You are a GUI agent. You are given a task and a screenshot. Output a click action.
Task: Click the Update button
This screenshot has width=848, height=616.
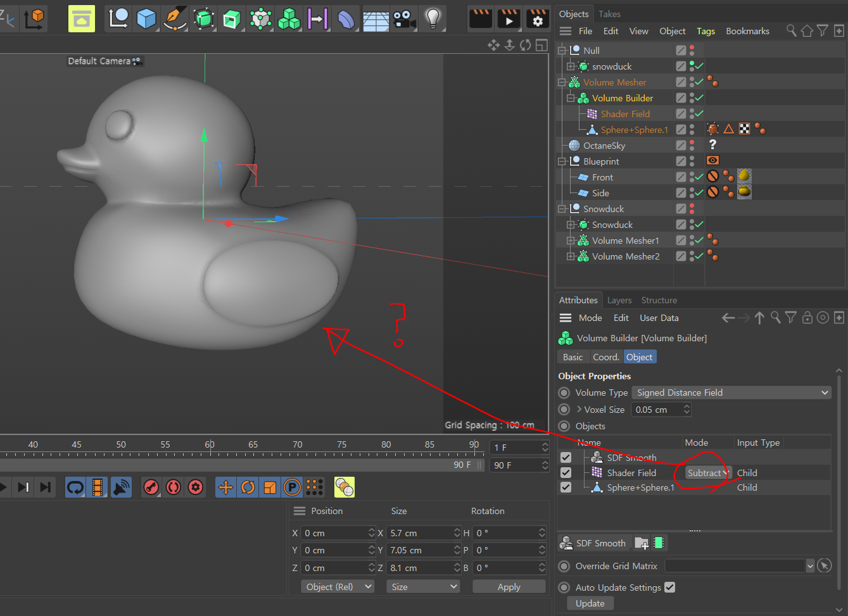[x=590, y=603]
